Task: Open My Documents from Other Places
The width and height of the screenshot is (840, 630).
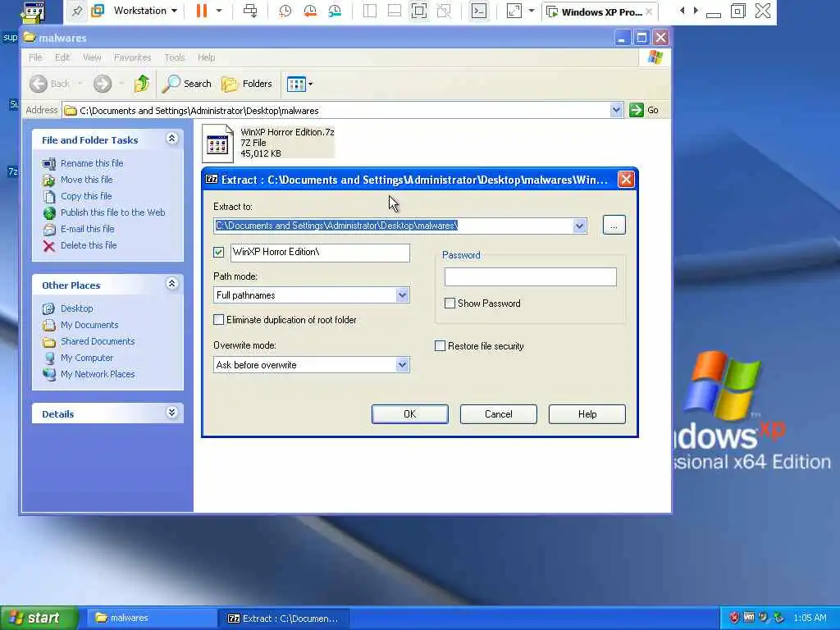Action: (89, 325)
